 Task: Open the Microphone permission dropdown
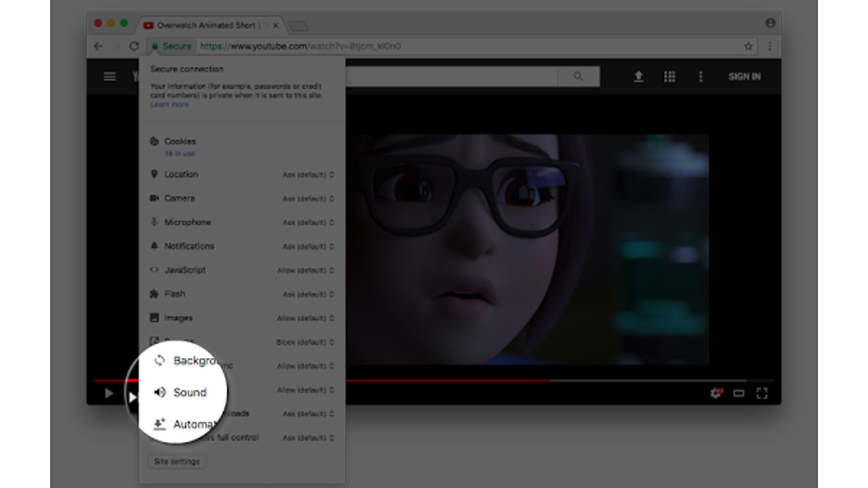[309, 222]
